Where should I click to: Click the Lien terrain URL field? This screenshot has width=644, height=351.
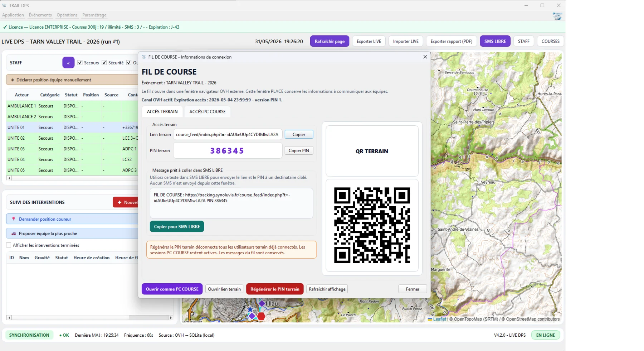[x=228, y=134]
